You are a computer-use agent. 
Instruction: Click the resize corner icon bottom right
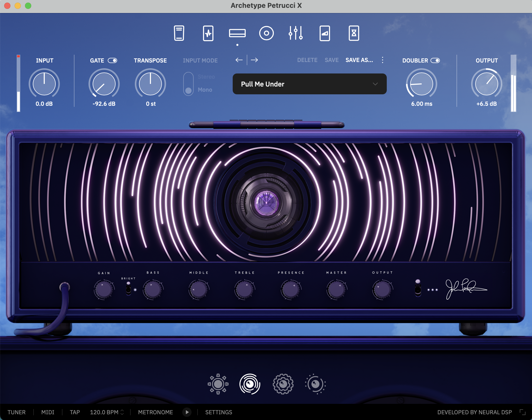point(522,412)
